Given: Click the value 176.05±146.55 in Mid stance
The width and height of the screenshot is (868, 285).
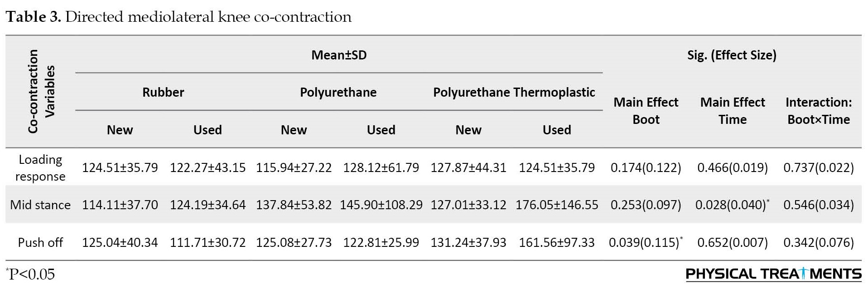Looking at the screenshot, I should tap(557, 205).
